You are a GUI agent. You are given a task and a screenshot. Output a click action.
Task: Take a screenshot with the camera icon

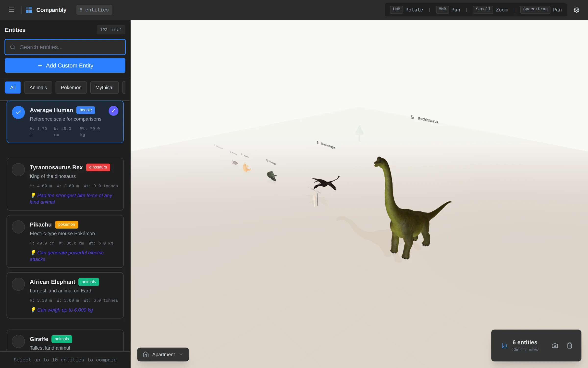click(555, 346)
